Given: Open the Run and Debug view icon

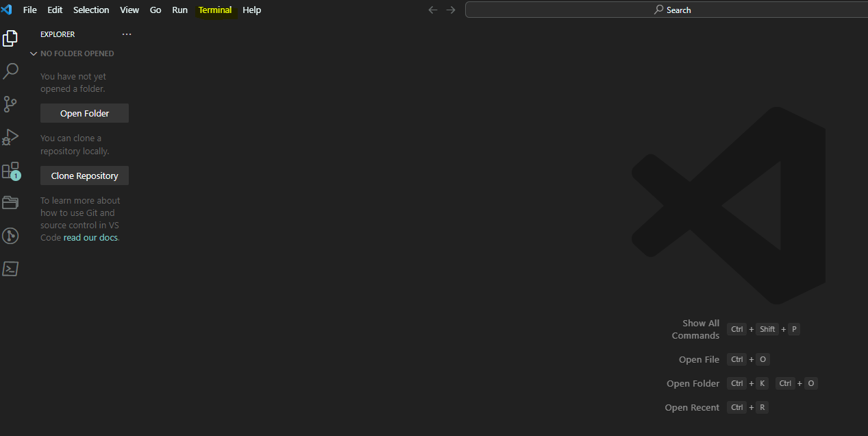Looking at the screenshot, I should (10, 137).
